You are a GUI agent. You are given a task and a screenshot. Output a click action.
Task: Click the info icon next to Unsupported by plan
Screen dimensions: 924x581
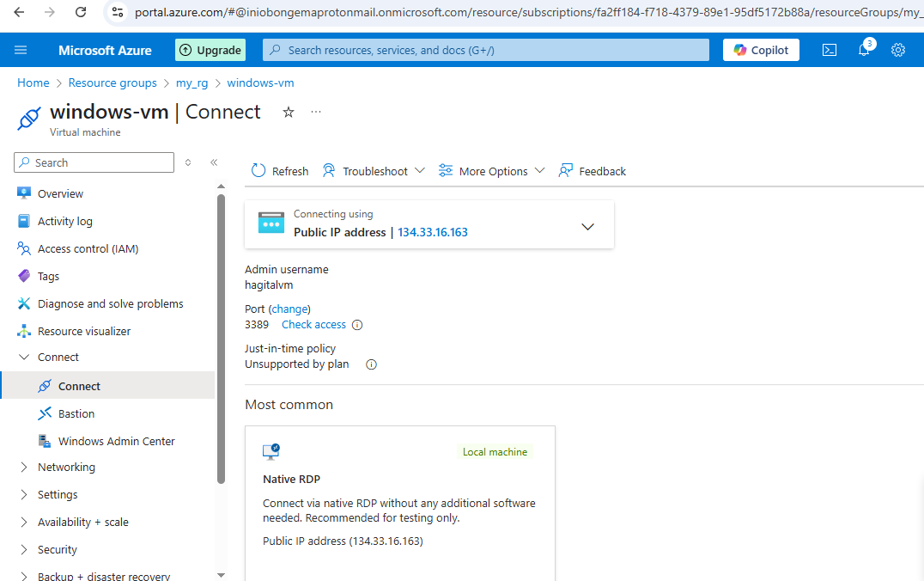371,364
